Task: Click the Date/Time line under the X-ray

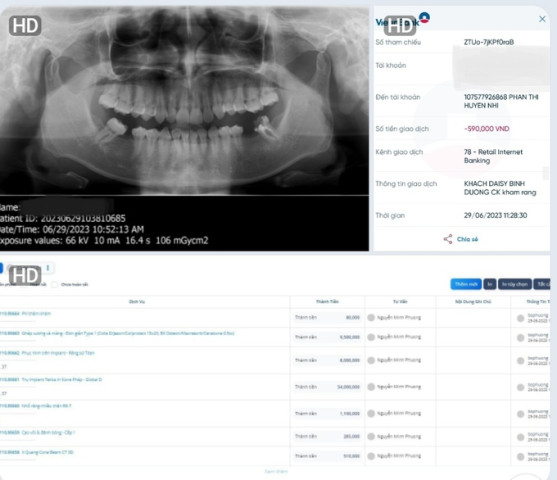Action: tap(72, 230)
